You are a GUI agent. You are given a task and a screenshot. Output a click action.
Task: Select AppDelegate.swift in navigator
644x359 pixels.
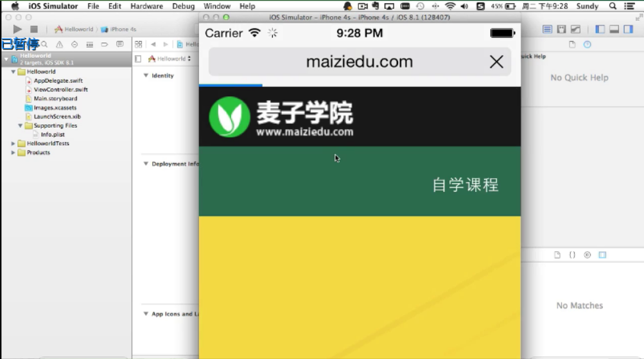pos(58,81)
